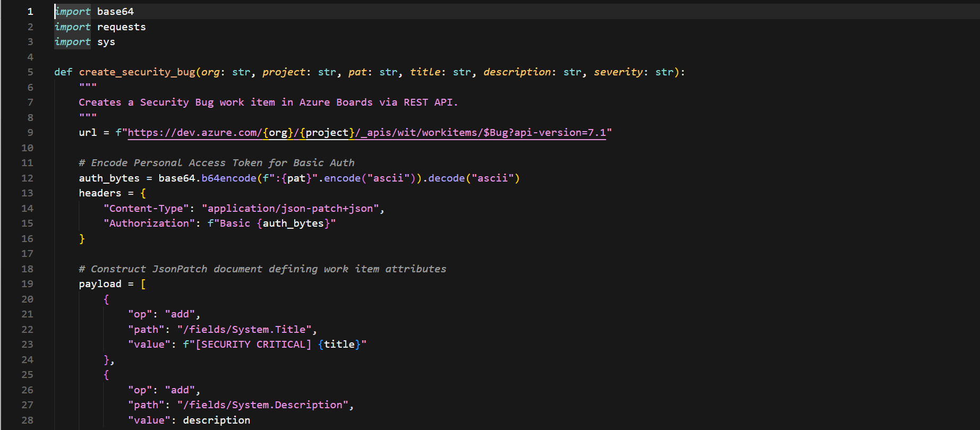
Task: Click the closing brace of headers on line 16
Action: (x=82, y=239)
